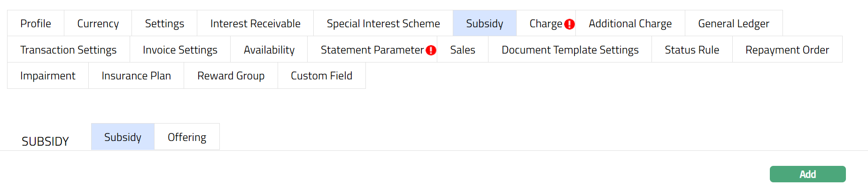Open the Transaction Settings tab
The image size is (868, 195).
(69, 50)
